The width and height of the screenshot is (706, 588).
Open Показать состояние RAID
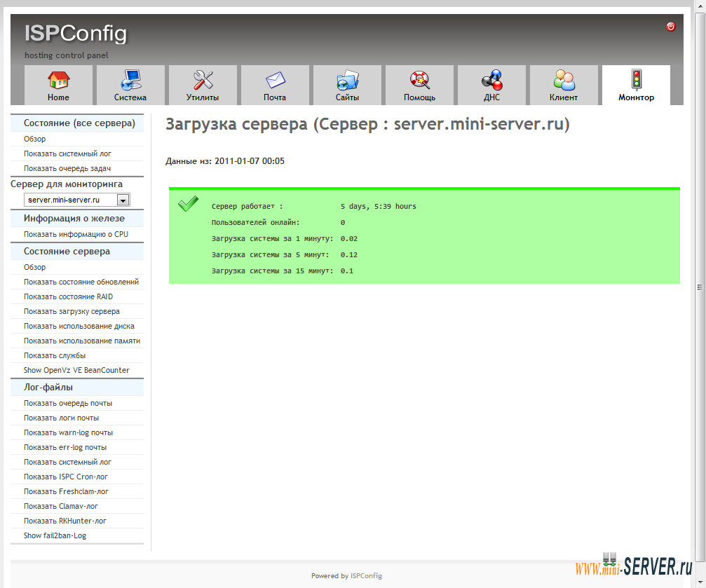[68, 296]
